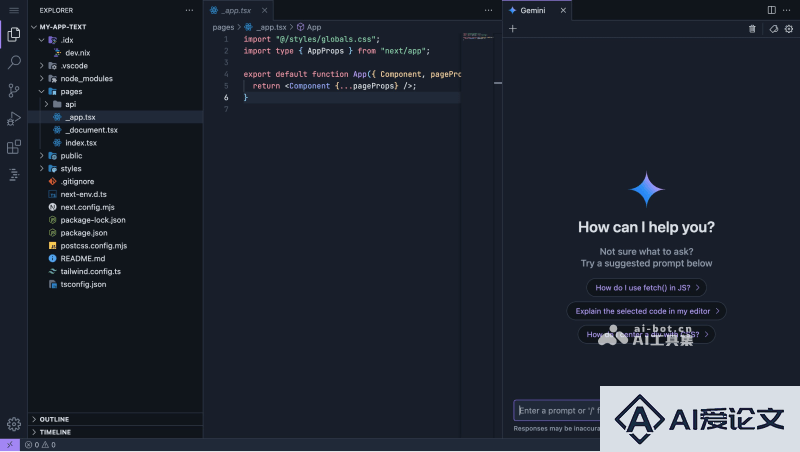Screen dimensions: 800x452
Task: Close the Gemini panel tab
Action: point(563,10)
